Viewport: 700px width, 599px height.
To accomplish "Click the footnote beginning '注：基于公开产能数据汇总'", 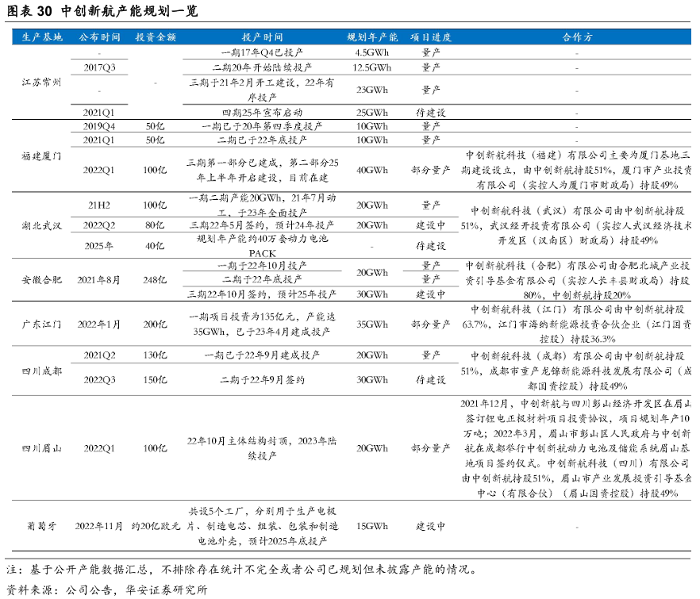I will point(241,570).
